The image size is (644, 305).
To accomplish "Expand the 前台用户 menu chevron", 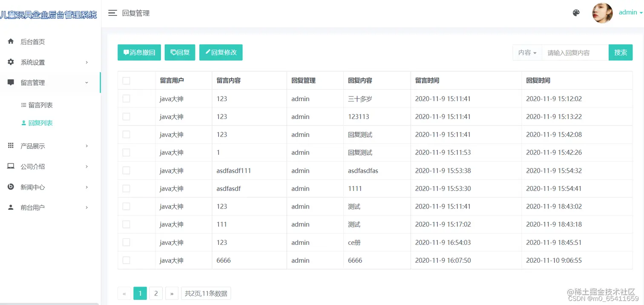I will click(x=87, y=207).
